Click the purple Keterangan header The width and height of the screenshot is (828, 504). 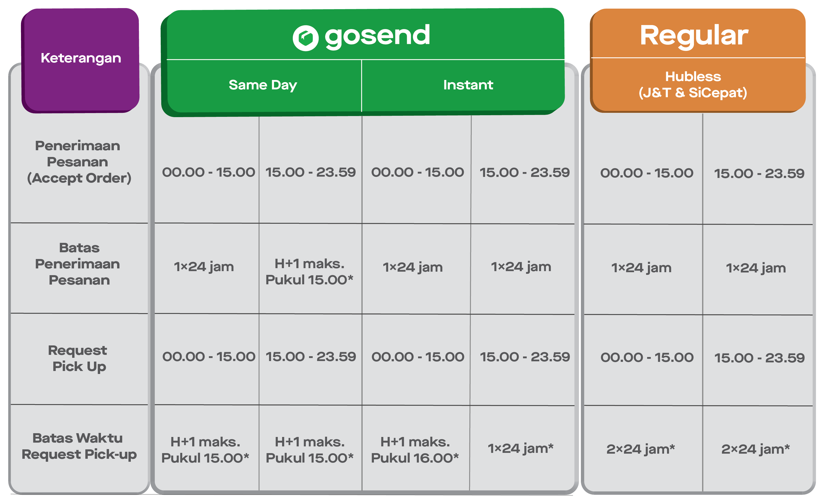tap(81, 58)
